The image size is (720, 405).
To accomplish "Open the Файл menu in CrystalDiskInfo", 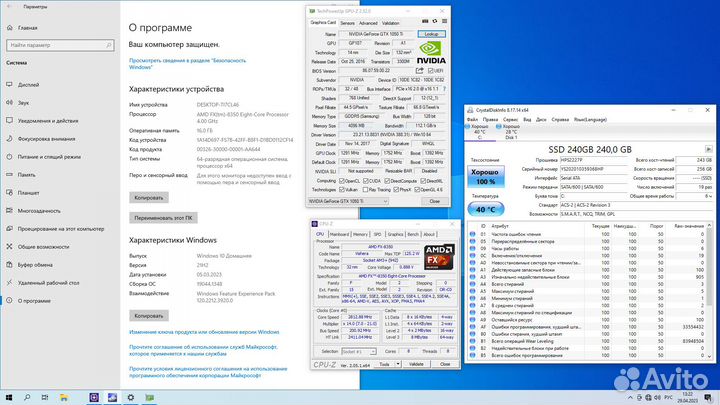I will coord(472,119).
